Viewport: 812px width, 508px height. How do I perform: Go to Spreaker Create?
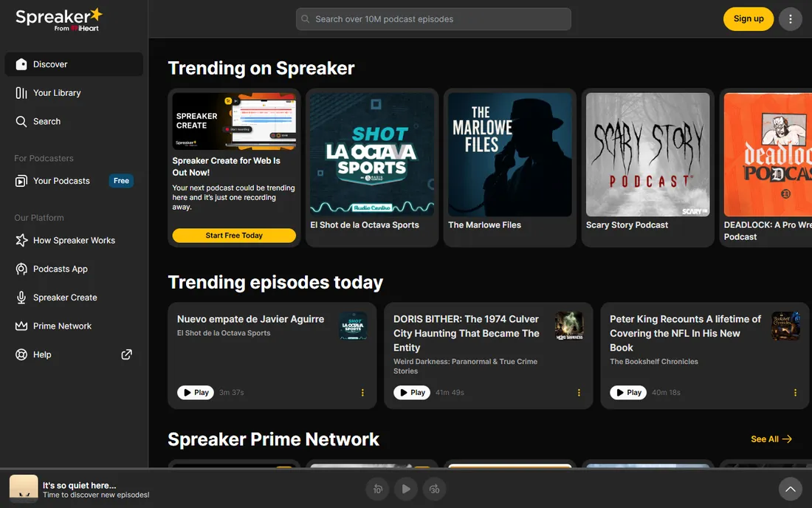(74, 298)
